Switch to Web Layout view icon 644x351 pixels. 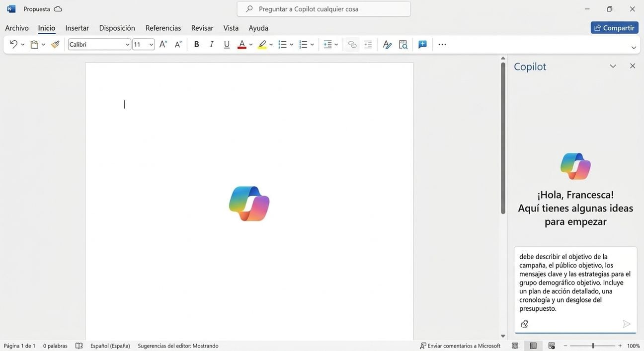click(552, 346)
